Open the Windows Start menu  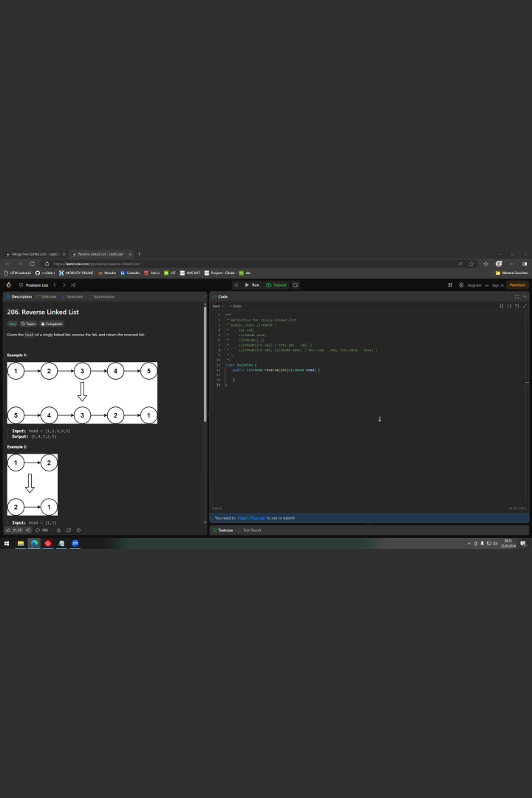pos(7,544)
